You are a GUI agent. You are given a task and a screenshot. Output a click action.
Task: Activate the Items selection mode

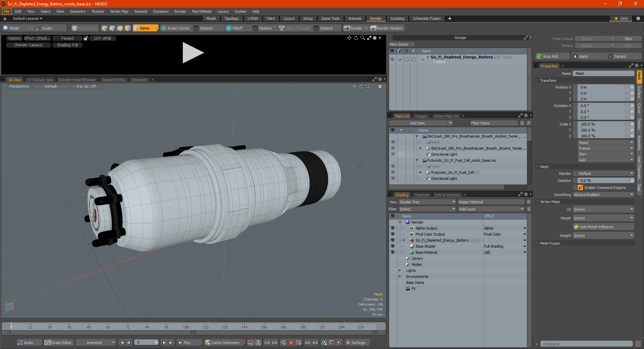click(x=145, y=28)
